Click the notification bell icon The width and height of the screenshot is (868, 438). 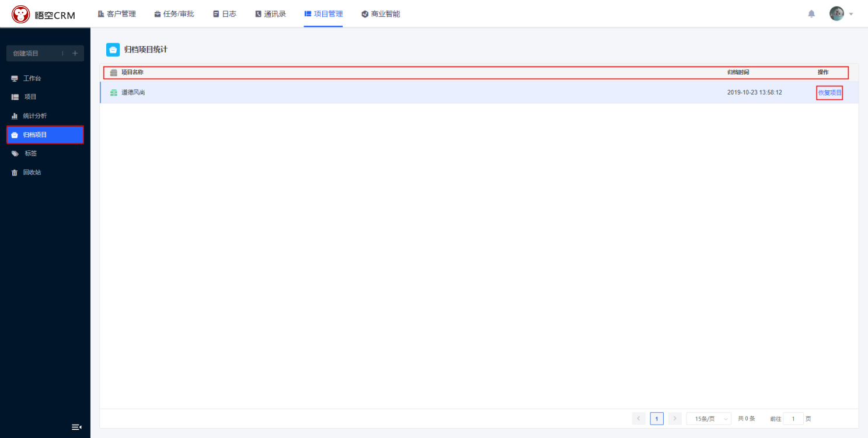tap(811, 14)
